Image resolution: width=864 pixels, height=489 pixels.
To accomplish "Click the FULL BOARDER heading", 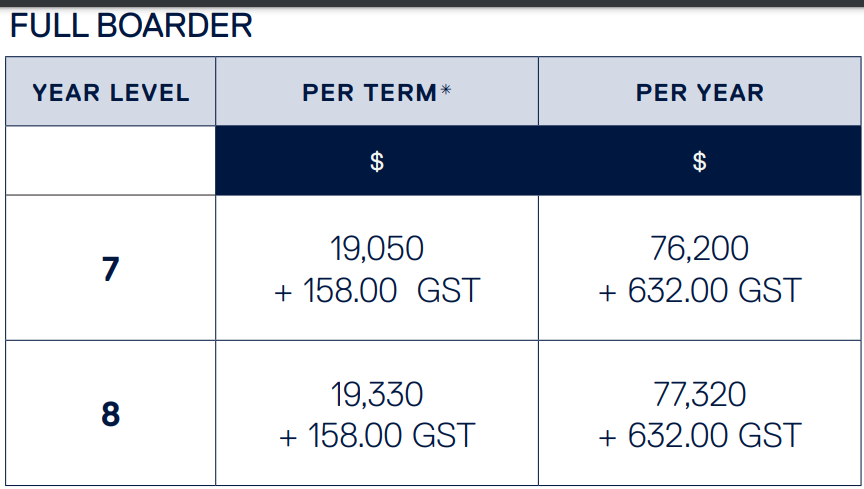I will [x=131, y=25].
